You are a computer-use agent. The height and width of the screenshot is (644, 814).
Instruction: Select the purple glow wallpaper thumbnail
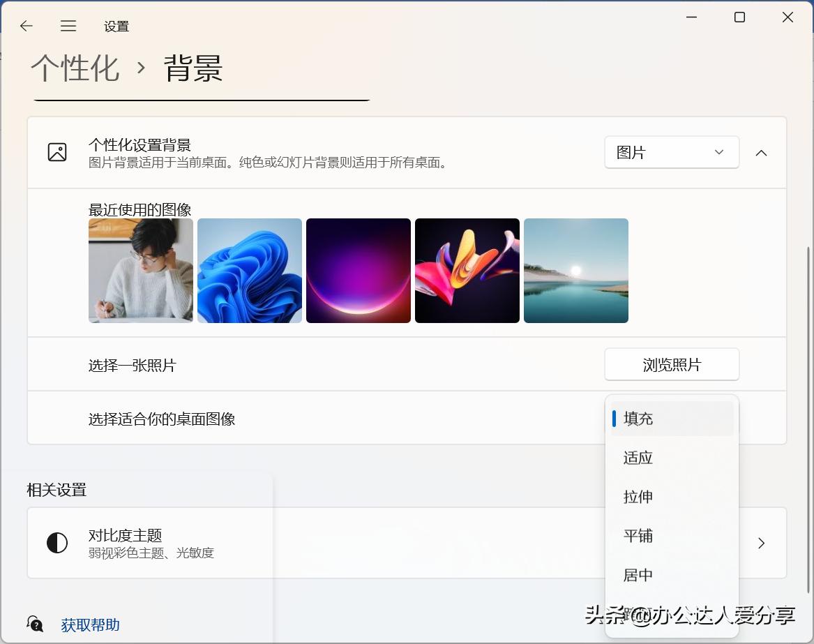[358, 270]
